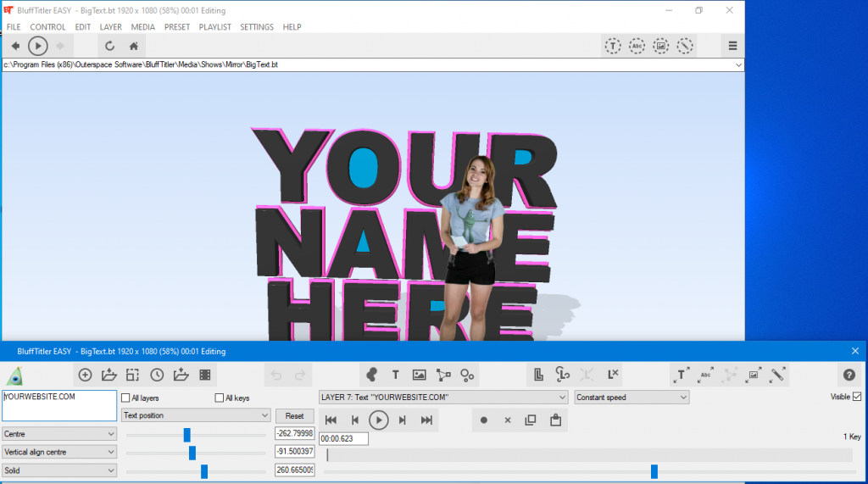This screenshot has width=868, height=484.
Task: Click the clock duration icon
Action: click(157, 375)
